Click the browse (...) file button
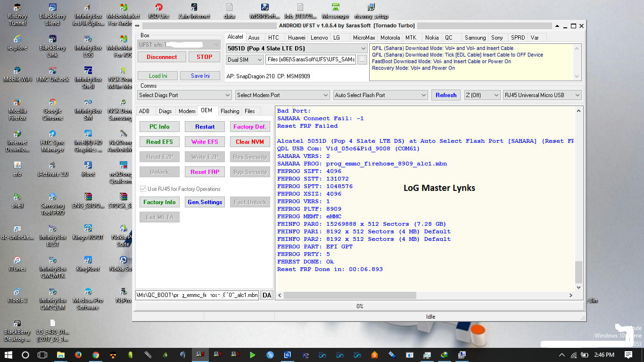The height and width of the screenshot is (362, 644). 362,60
